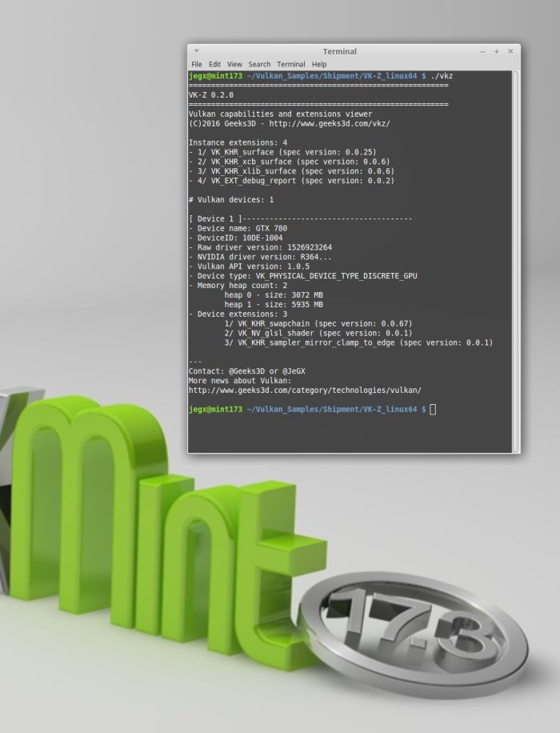Click the 'VK_NV_glsl_shader' extension line
Viewport: 560px width, 733px height.
[318, 333]
